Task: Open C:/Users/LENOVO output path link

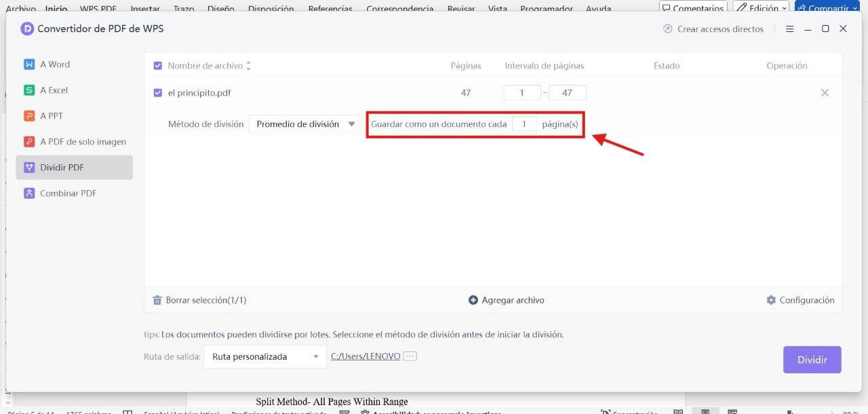Action: coord(366,356)
